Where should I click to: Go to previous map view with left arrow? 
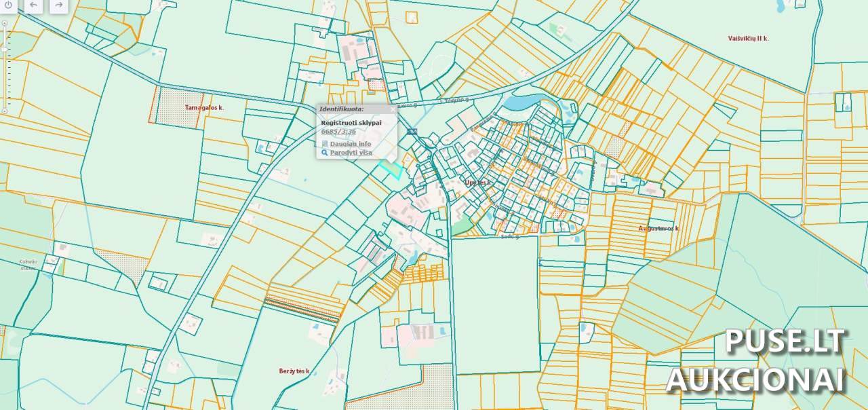pyautogui.click(x=33, y=5)
